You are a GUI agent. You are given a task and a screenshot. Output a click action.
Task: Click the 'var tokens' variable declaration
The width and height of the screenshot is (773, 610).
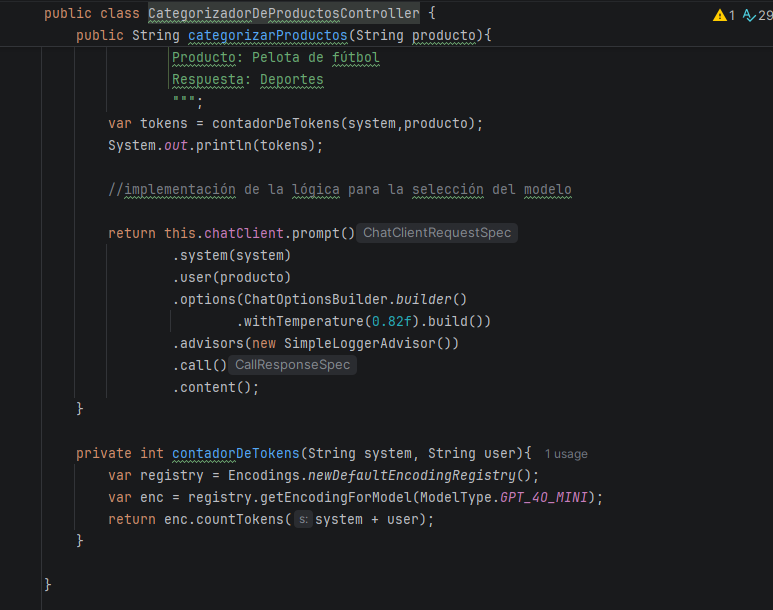click(148, 123)
